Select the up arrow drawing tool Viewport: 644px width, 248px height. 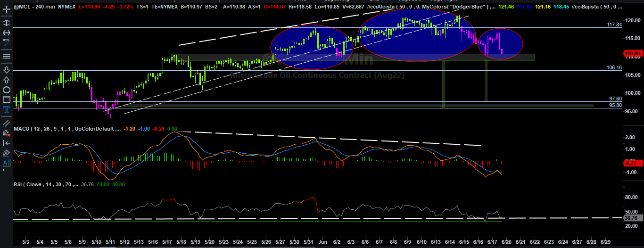7,79
